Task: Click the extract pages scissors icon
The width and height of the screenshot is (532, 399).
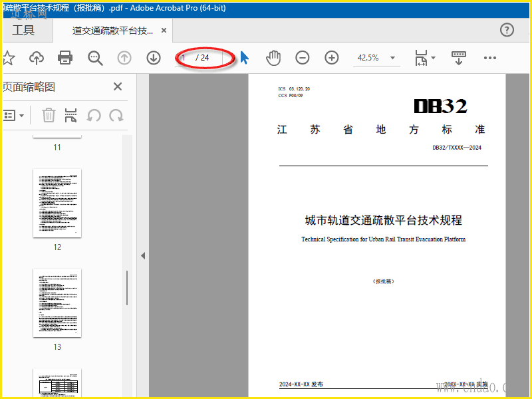Action: pyautogui.click(x=70, y=115)
